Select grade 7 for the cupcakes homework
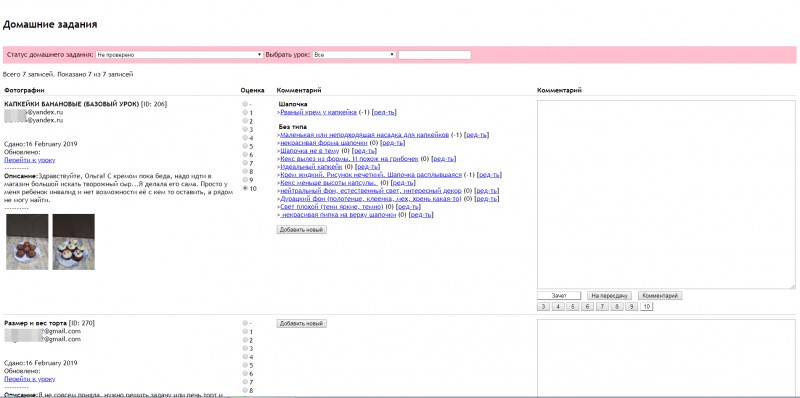 245,163
